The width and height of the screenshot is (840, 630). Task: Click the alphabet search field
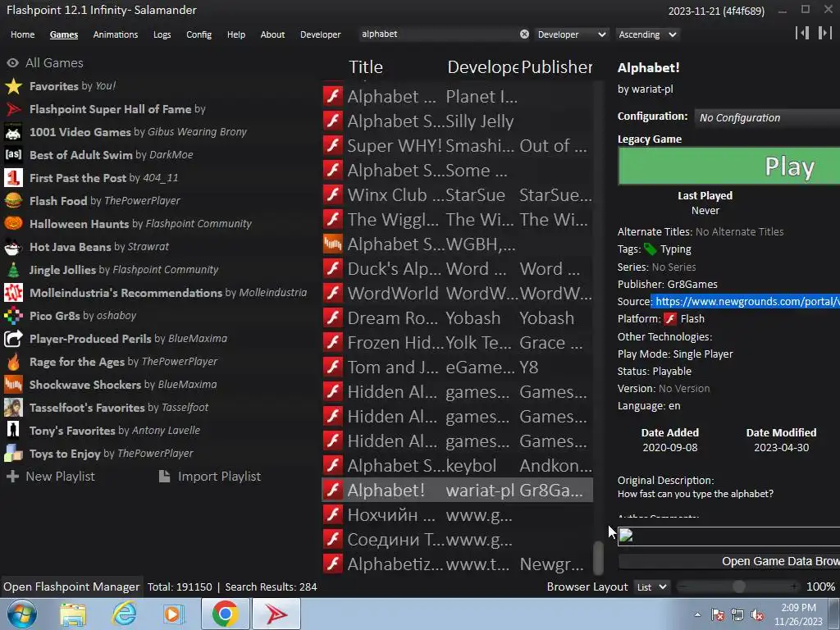[x=440, y=34]
